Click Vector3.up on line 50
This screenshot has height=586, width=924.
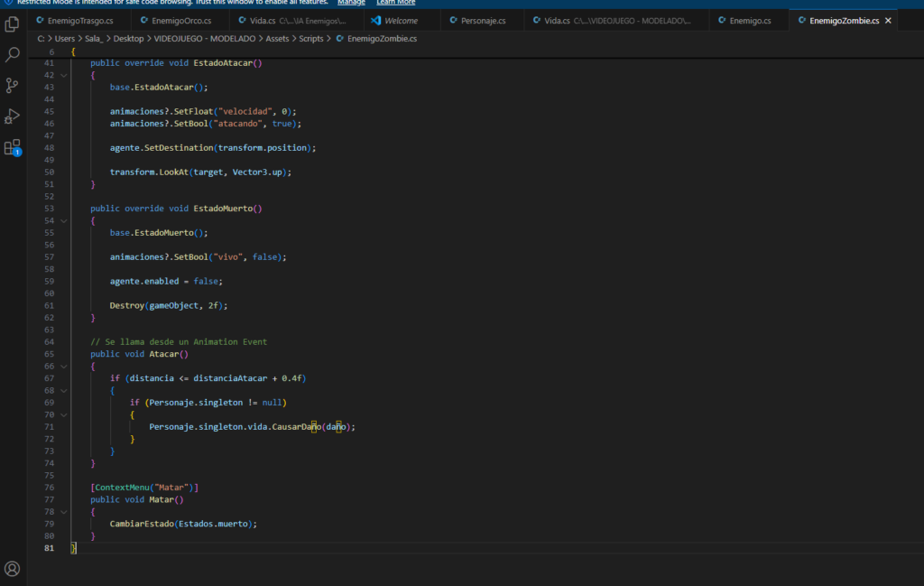pos(257,172)
